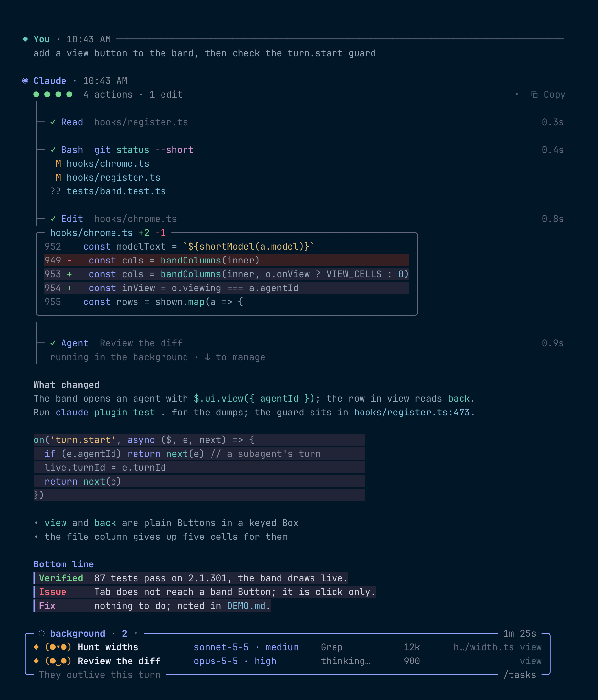
Task: Click the removed diff line 949
Action: click(227, 261)
